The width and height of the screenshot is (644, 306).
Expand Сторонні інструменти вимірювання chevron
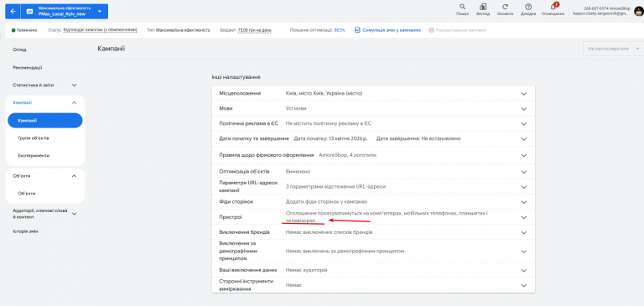tap(523, 285)
